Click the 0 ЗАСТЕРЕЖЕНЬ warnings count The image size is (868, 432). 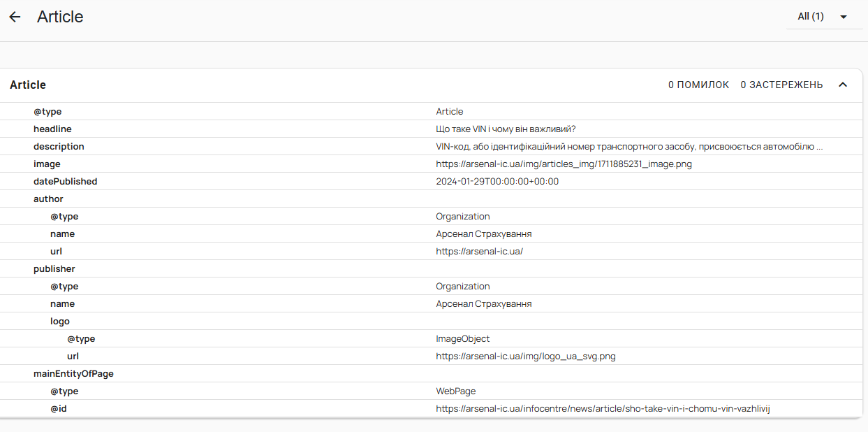click(x=781, y=85)
